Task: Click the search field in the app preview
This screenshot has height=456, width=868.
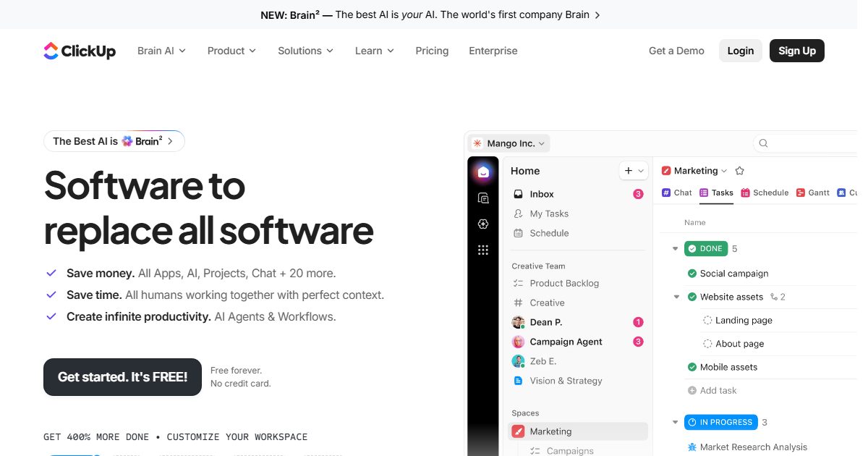Action: pos(805,143)
